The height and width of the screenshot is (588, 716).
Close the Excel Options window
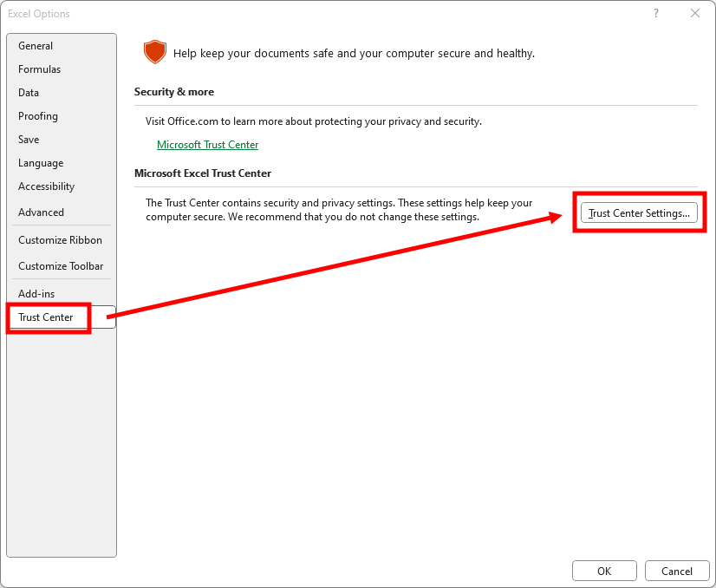(695, 13)
